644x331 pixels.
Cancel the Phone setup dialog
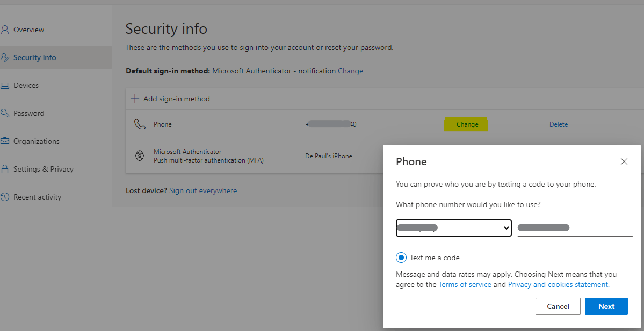(558, 306)
